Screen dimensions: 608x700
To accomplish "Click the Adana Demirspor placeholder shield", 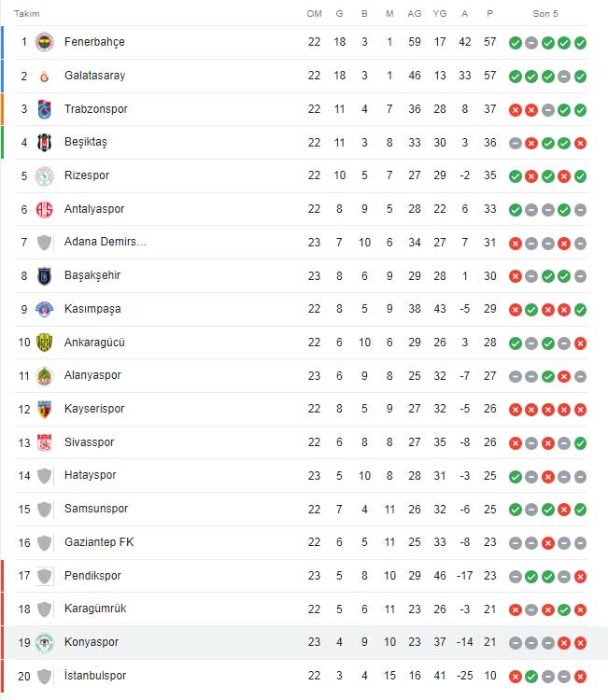I will point(44,243).
